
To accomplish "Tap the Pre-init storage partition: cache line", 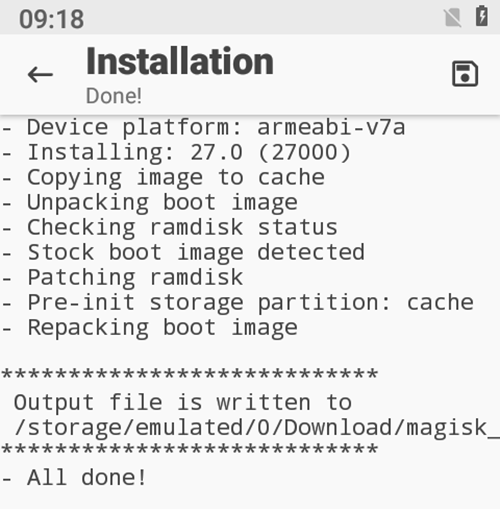I will tap(237, 303).
